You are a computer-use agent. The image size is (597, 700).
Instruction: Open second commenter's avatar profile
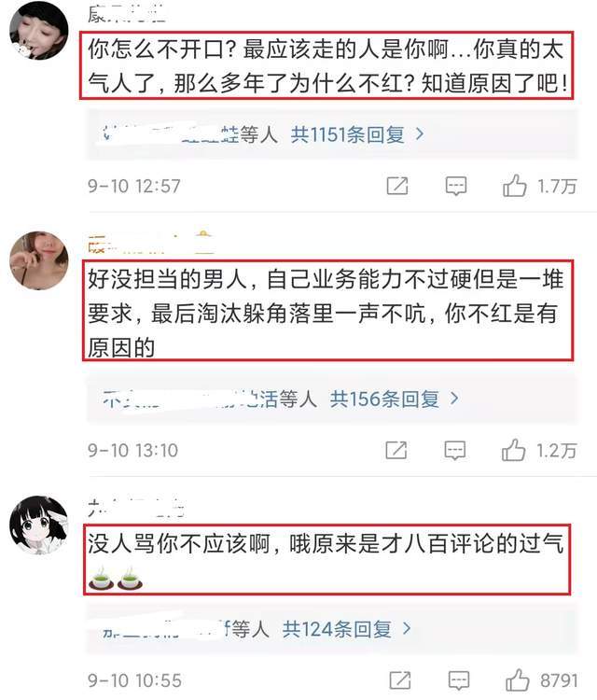click(x=39, y=260)
